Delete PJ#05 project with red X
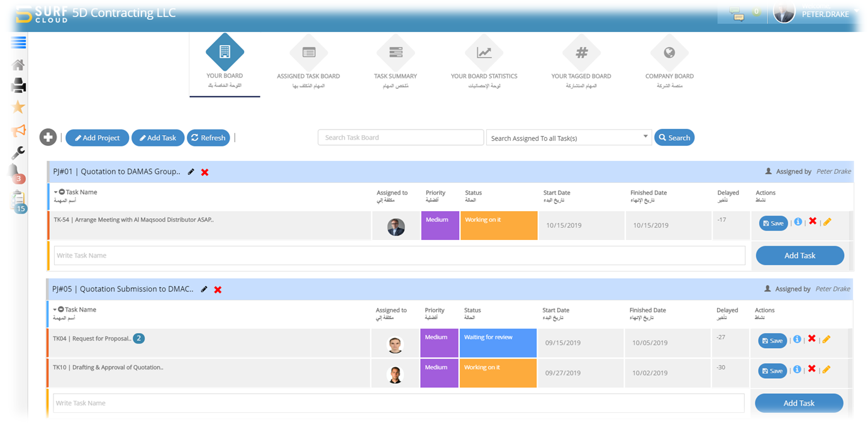 (x=218, y=290)
